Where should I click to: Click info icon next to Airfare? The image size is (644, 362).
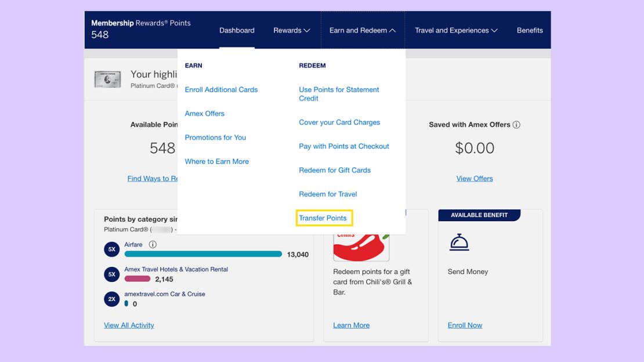click(x=153, y=244)
